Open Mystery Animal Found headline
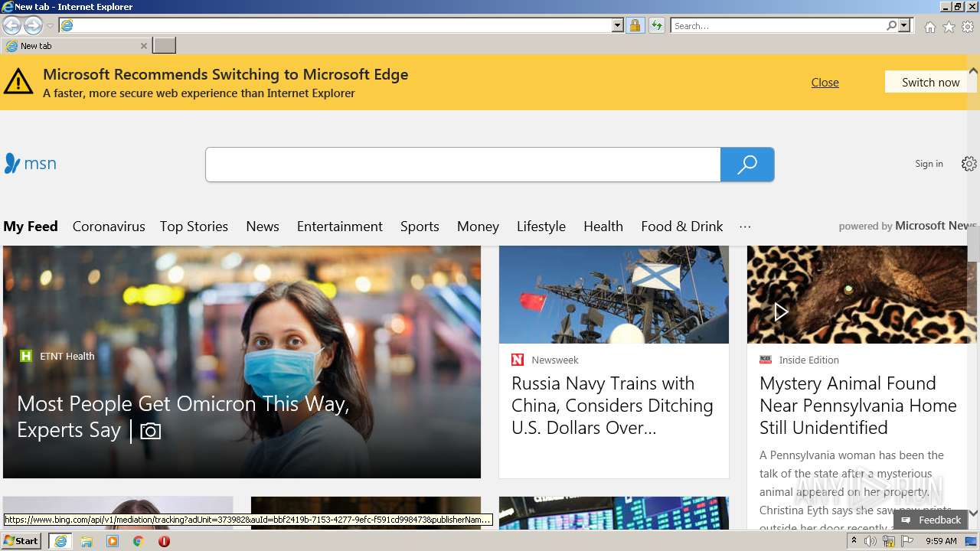 point(858,406)
